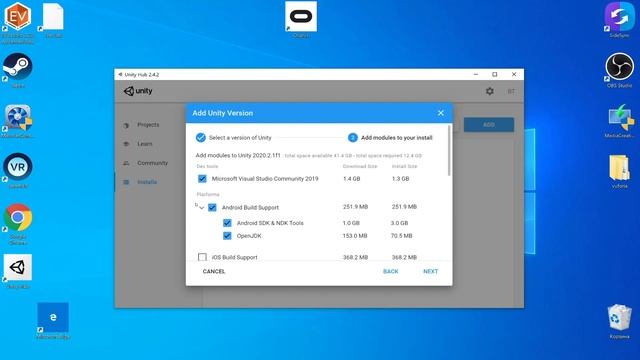
Task: Uncheck the OpenJDK module
Action: click(x=227, y=236)
